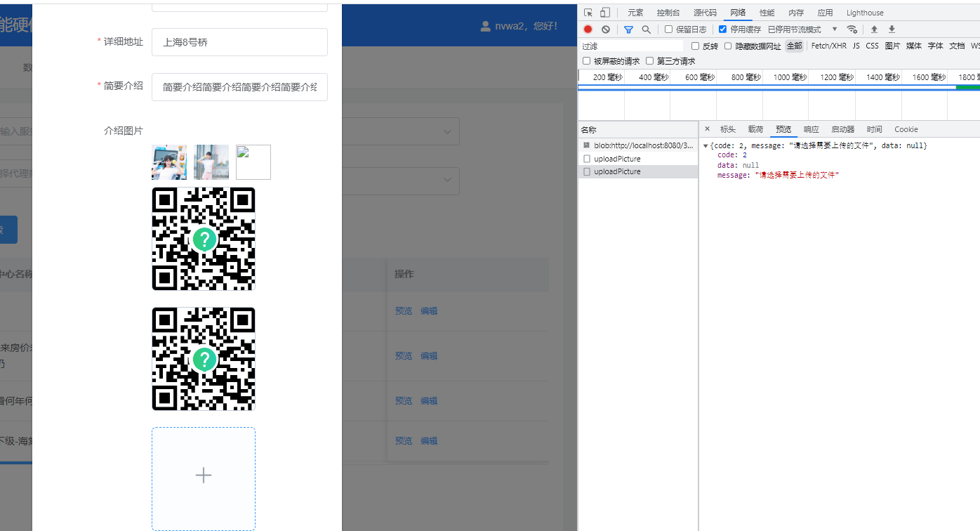Screen dimensions: 980x531
Task: Toggle the network filter funnel icon
Action: pos(628,29)
